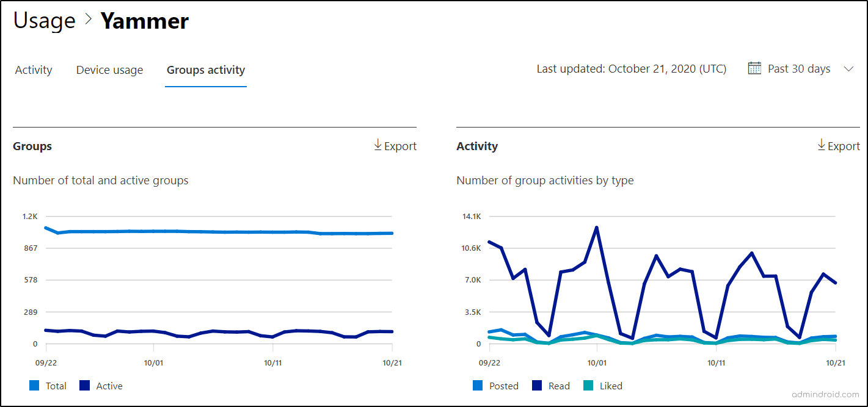Click the Yammer page title
The width and height of the screenshot is (868, 407).
[144, 20]
